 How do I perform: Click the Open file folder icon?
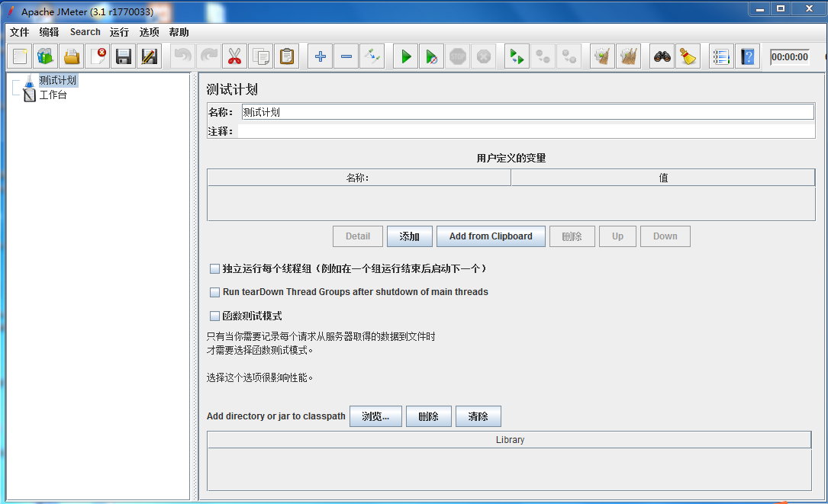(72, 56)
